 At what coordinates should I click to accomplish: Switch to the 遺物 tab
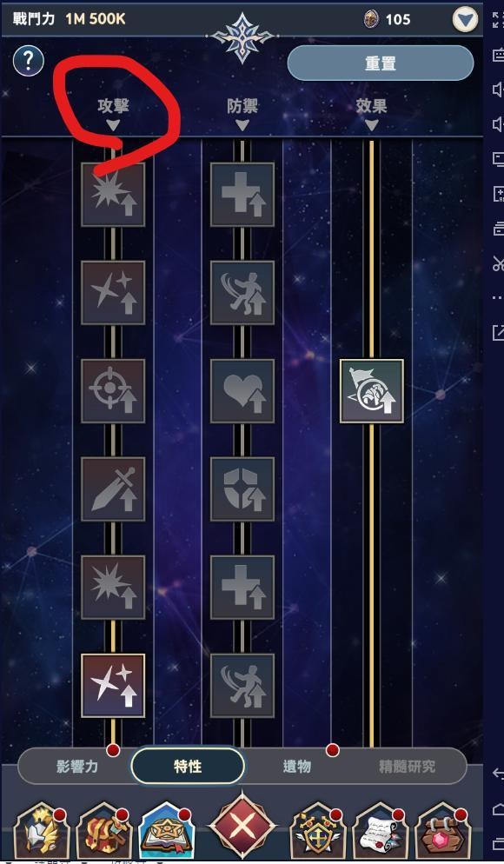tap(297, 766)
